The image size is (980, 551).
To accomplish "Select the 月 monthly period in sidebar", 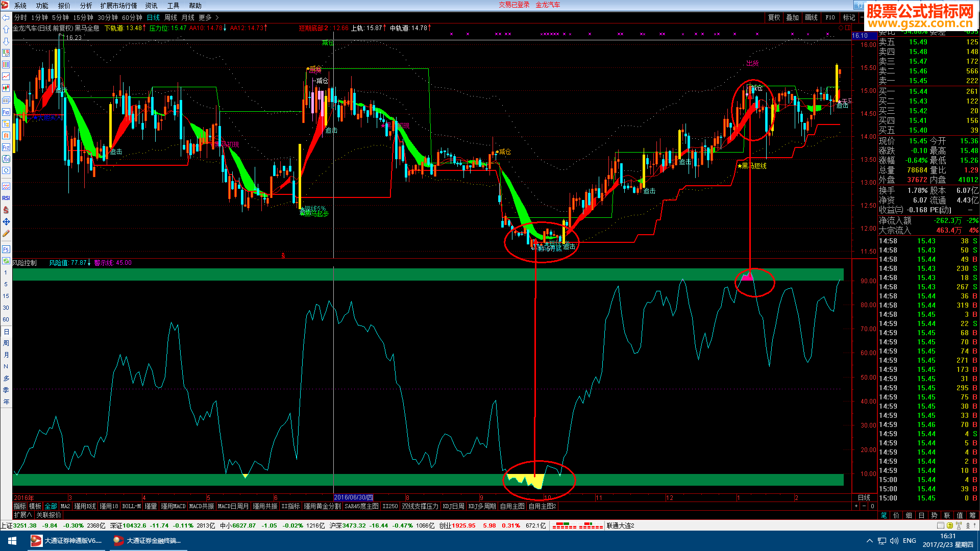I will (x=6, y=355).
